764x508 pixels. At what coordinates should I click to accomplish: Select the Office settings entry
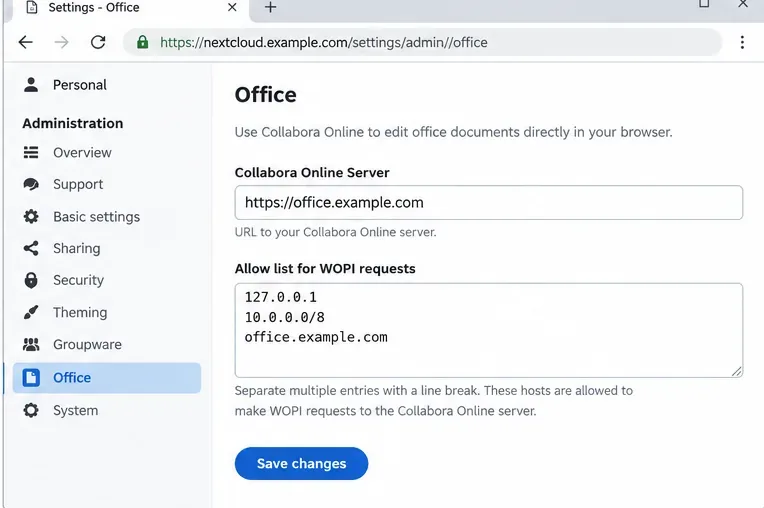pyautogui.click(x=107, y=377)
